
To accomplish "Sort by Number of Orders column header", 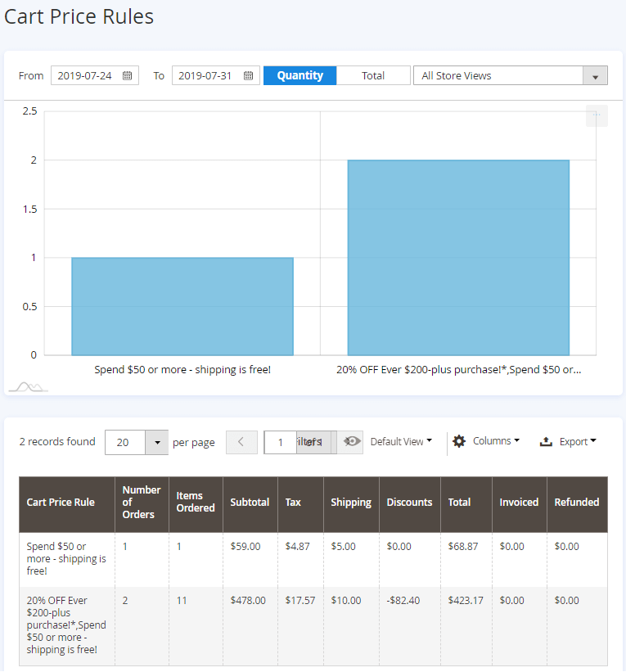I will point(142,503).
